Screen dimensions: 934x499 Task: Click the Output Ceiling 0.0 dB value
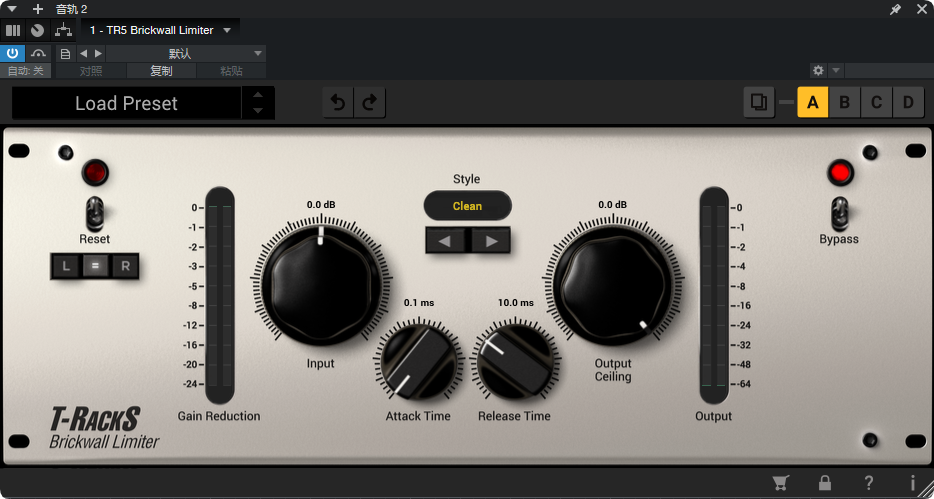(x=613, y=204)
